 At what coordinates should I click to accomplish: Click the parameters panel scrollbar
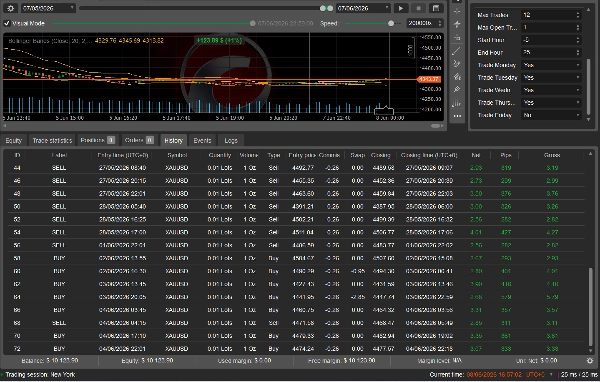[x=589, y=86]
